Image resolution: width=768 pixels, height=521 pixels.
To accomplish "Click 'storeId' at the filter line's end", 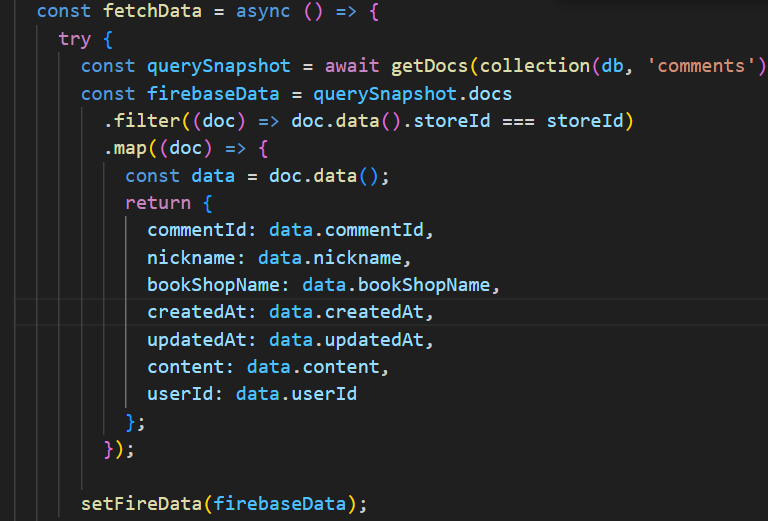I will [585, 121].
